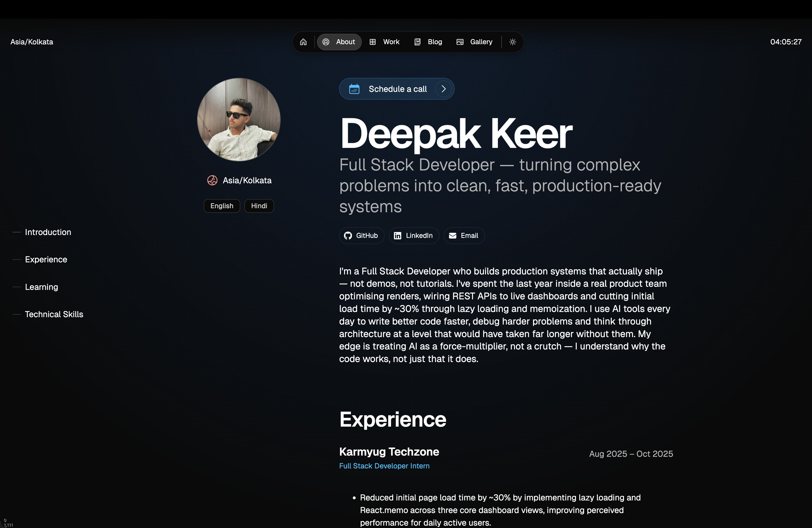Click the Aug 2025 – Oct 2025 date
The image size is (812, 528).
pos(631,454)
